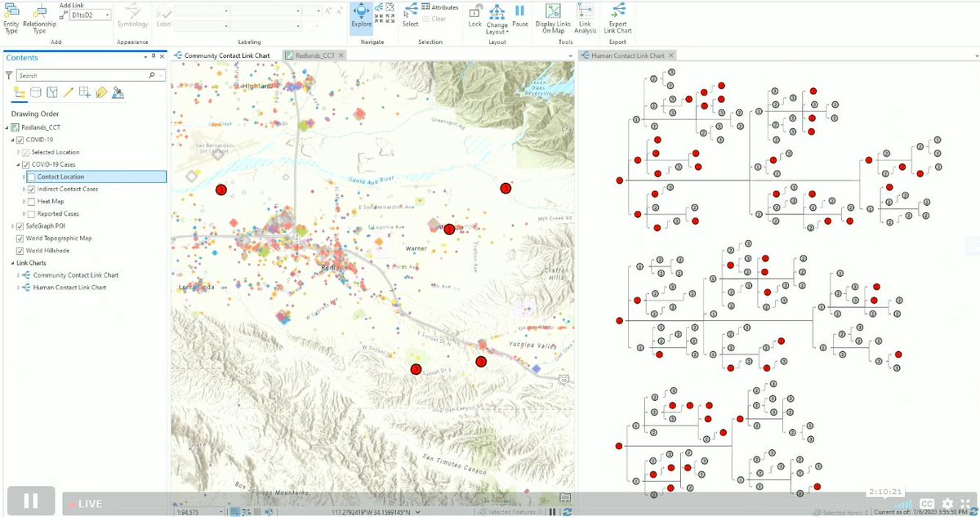Viewport: 980px width, 517px height.
Task: Select List By Data Source view
Action: (36, 92)
